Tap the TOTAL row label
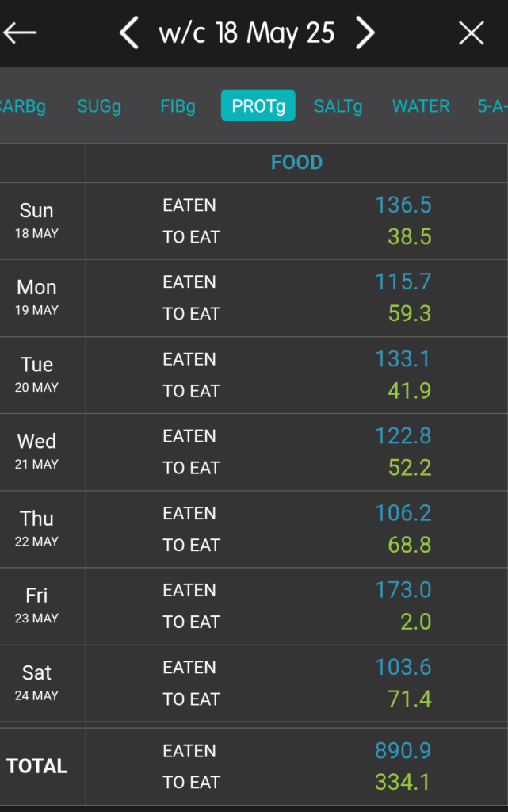 pos(36,766)
